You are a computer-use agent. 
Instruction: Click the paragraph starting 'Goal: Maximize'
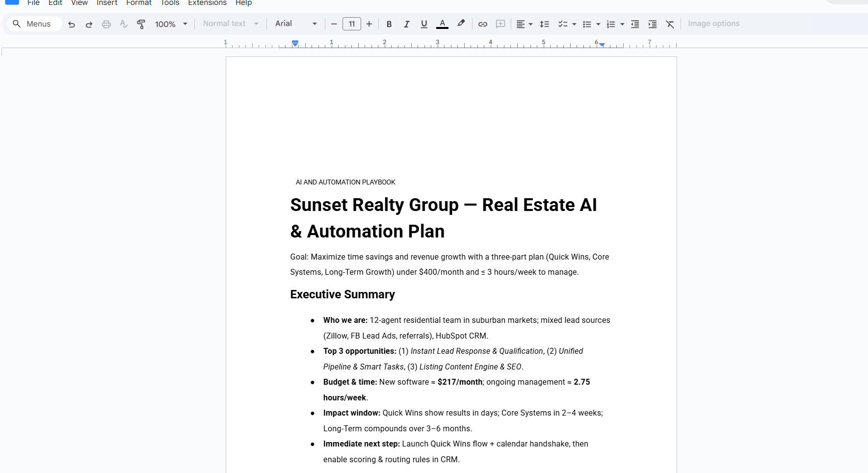(449, 264)
